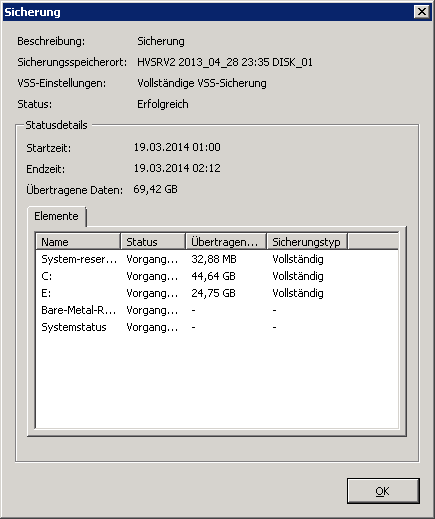
Task: Click the Sicherungstyp column header
Action: (307, 242)
